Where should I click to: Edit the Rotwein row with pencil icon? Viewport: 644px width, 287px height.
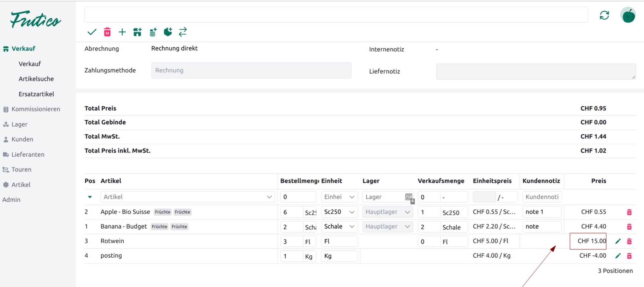618,241
